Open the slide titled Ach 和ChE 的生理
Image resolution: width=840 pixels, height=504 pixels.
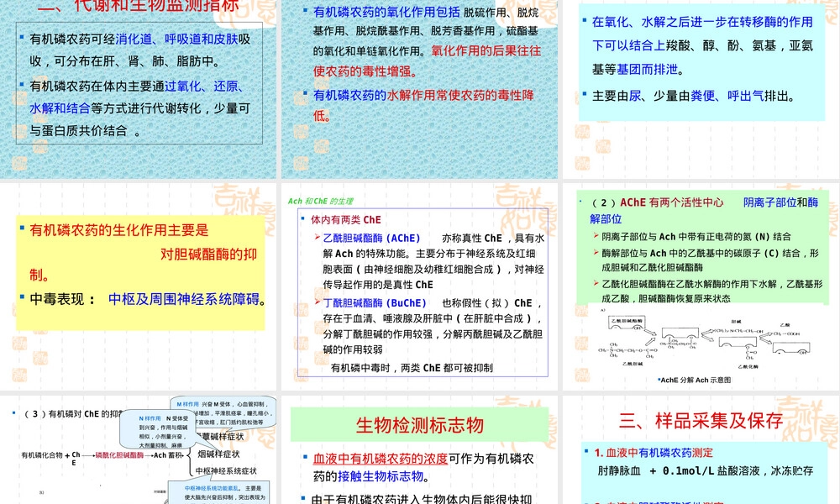click(419, 287)
